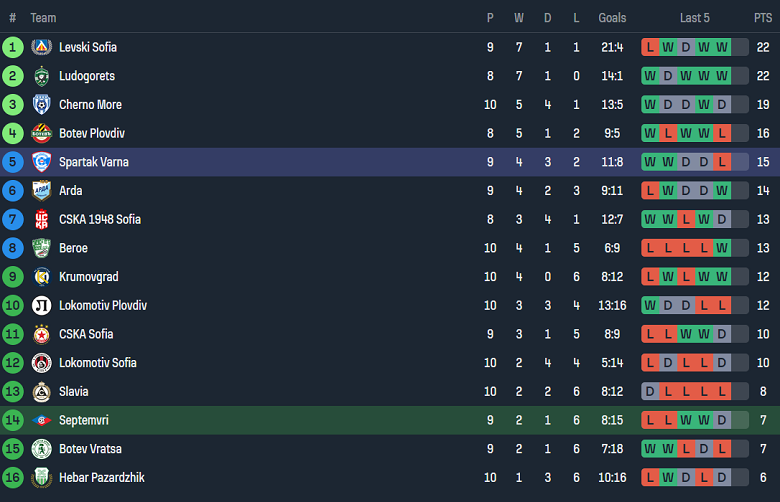Screen dimensions: 780x502
Task: Click the Levski Sofia club crest
Action: click(x=41, y=47)
